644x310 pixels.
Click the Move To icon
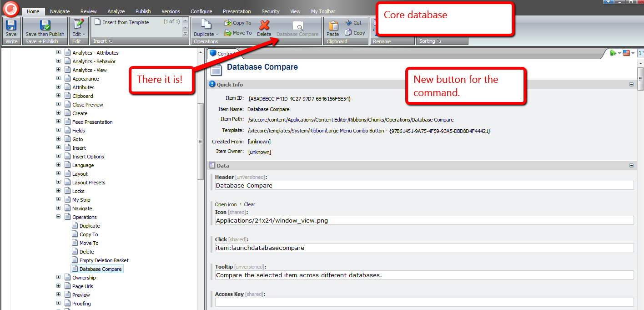coord(228,33)
